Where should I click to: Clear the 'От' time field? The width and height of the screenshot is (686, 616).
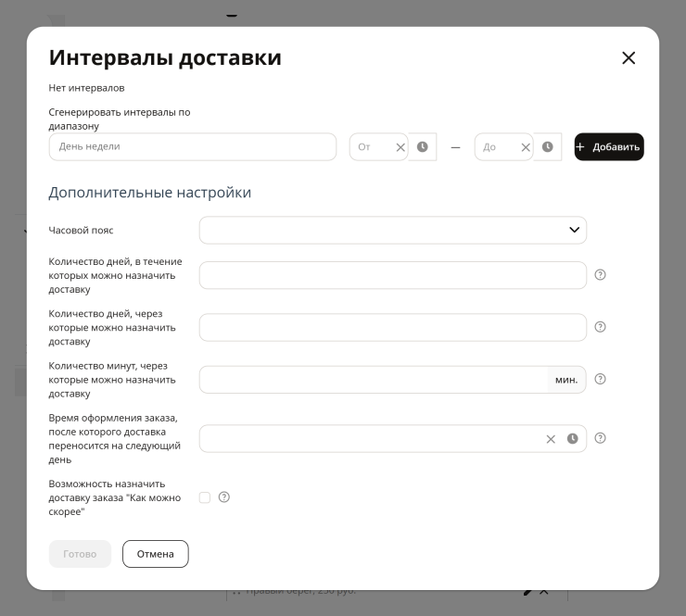point(400,147)
